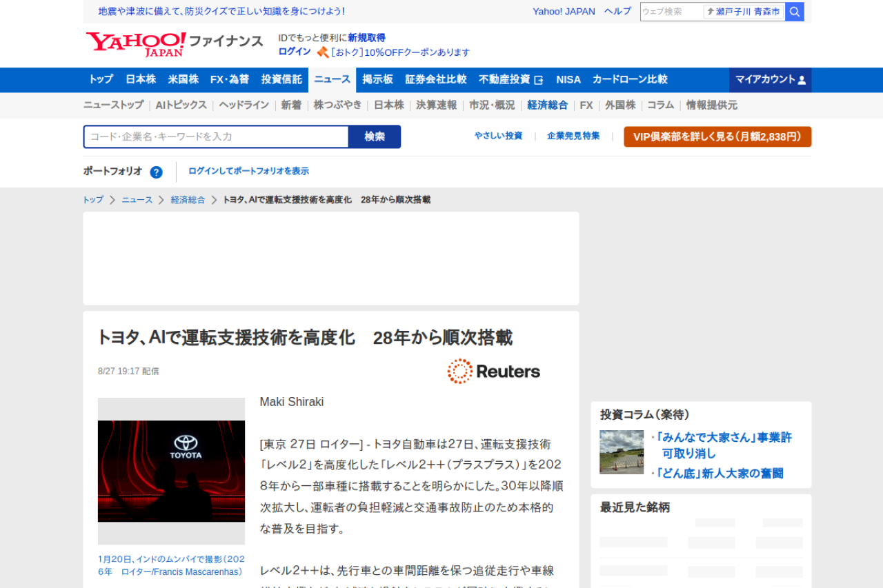
Task: Click the Toyota article photo
Action: 171,472
